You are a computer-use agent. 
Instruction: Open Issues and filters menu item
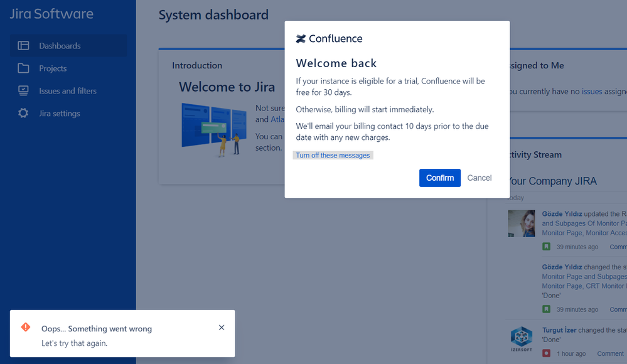point(68,91)
